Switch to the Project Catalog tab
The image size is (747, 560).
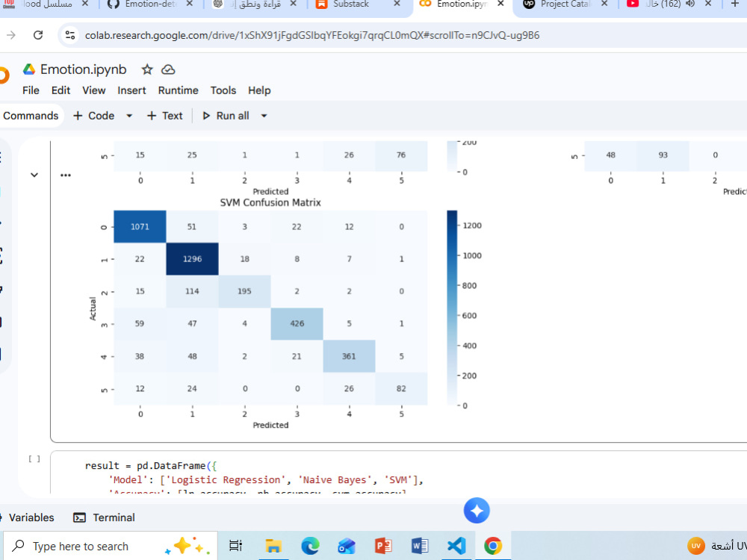click(565, 4)
